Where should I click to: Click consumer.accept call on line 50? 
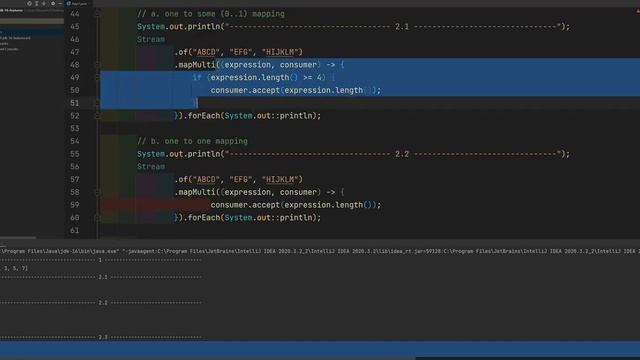[x=296, y=90]
